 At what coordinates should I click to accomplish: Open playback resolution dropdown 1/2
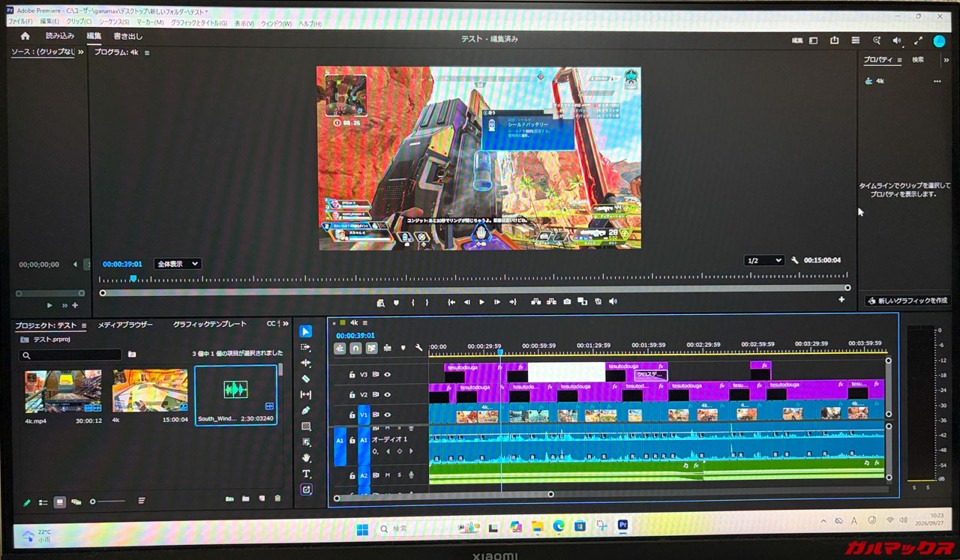pos(763,260)
